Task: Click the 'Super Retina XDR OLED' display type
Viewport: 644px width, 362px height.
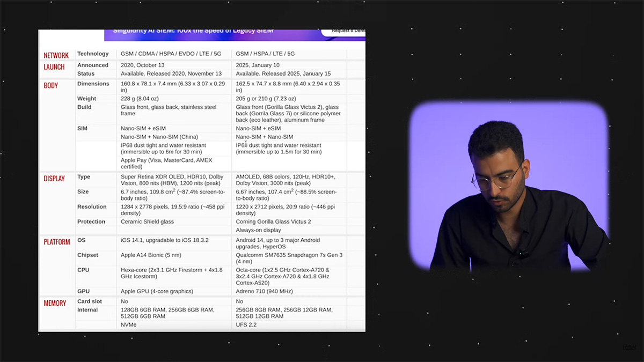Action: coord(172,180)
